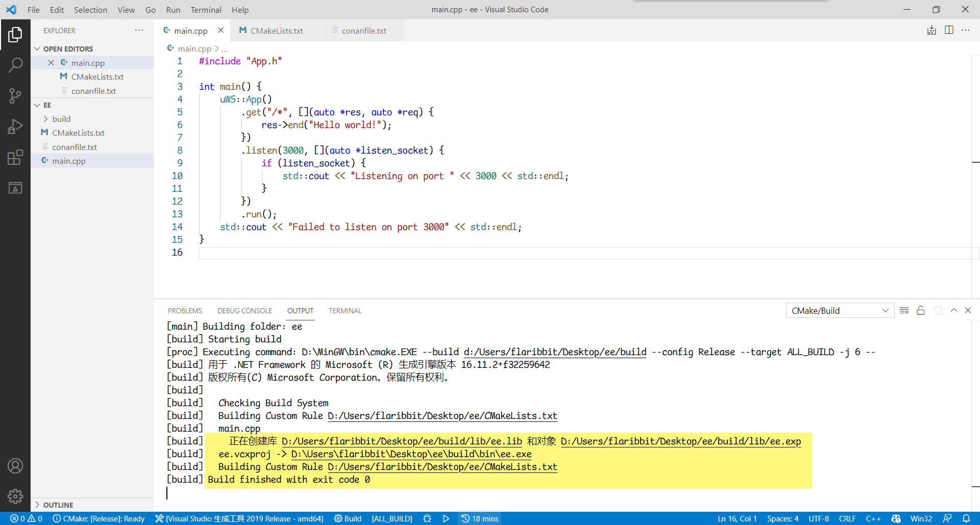Expand the build folder in Explorer

point(46,118)
